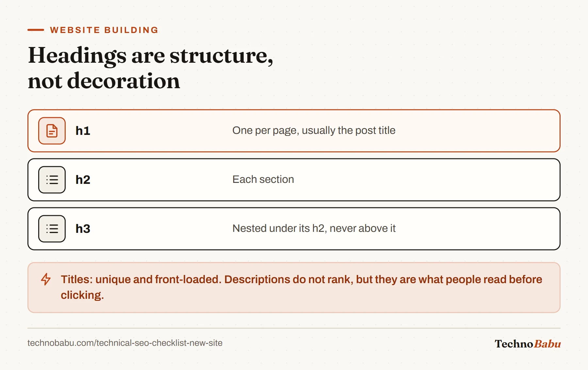This screenshot has height=370, width=588.
Task: Open the technobabu.com/technical-seo-checklist-new-site URL
Action: click(125, 343)
